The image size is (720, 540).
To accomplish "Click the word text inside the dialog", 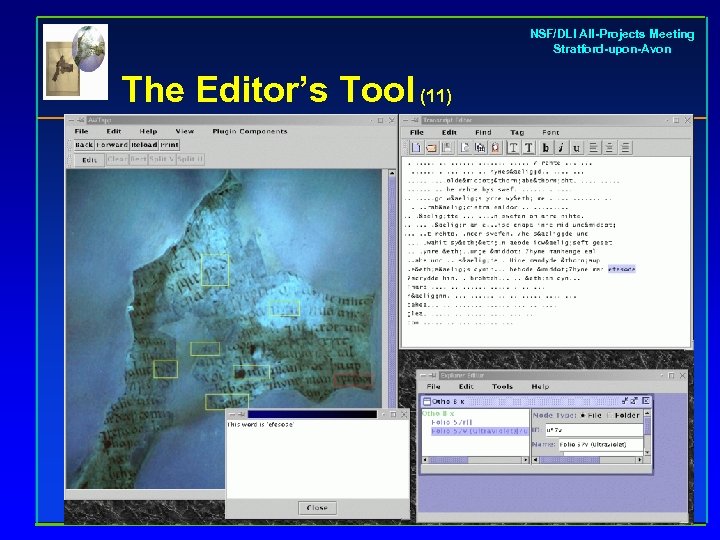I will pos(261,425).
